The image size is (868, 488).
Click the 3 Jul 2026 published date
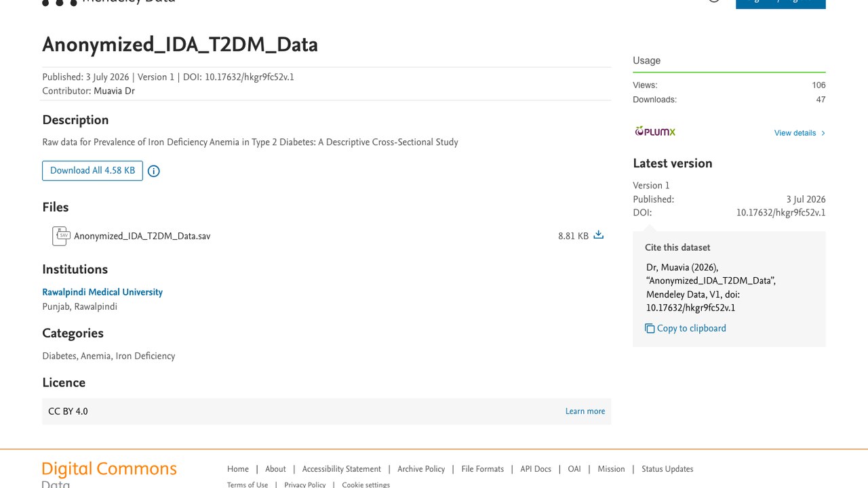(x=806, y=199)
